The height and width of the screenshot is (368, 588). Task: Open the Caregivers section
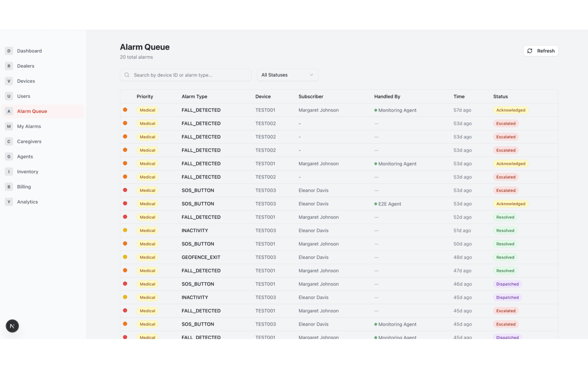(x=43, y=142)
